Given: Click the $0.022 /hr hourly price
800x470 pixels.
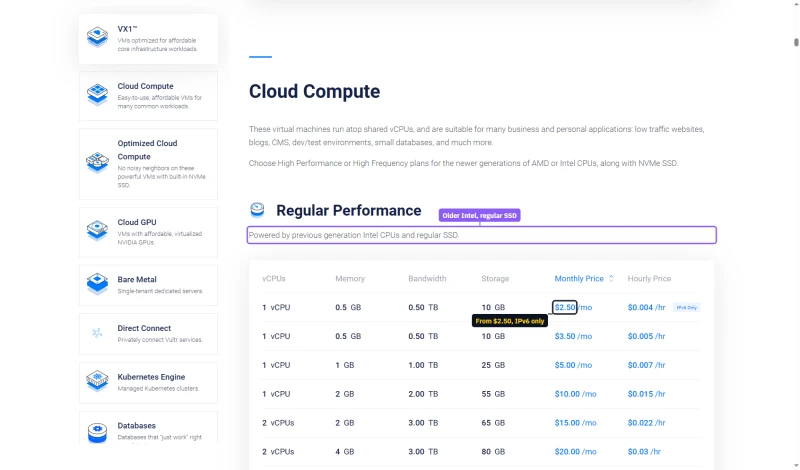Looking at the screenshot, I should click(646, 423).
